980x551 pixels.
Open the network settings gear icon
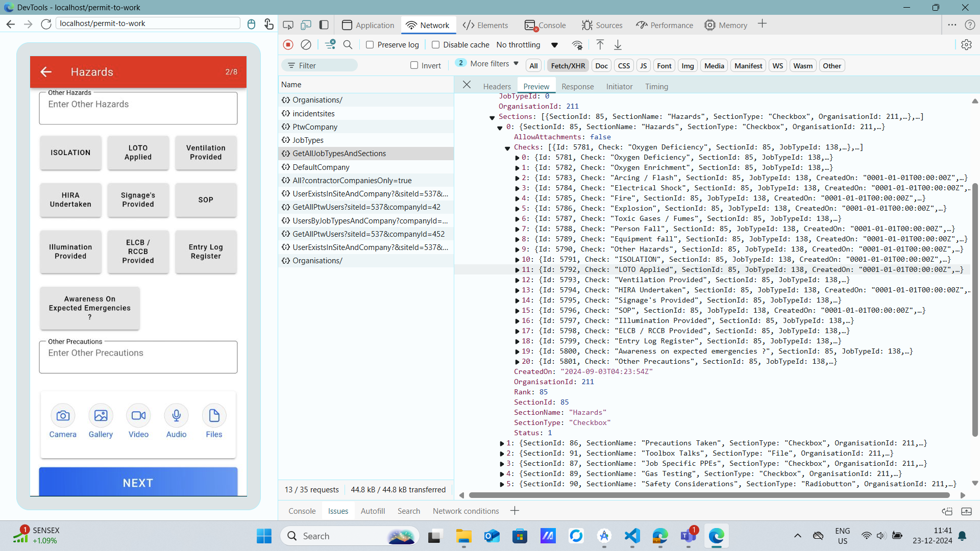coord(966,45)
